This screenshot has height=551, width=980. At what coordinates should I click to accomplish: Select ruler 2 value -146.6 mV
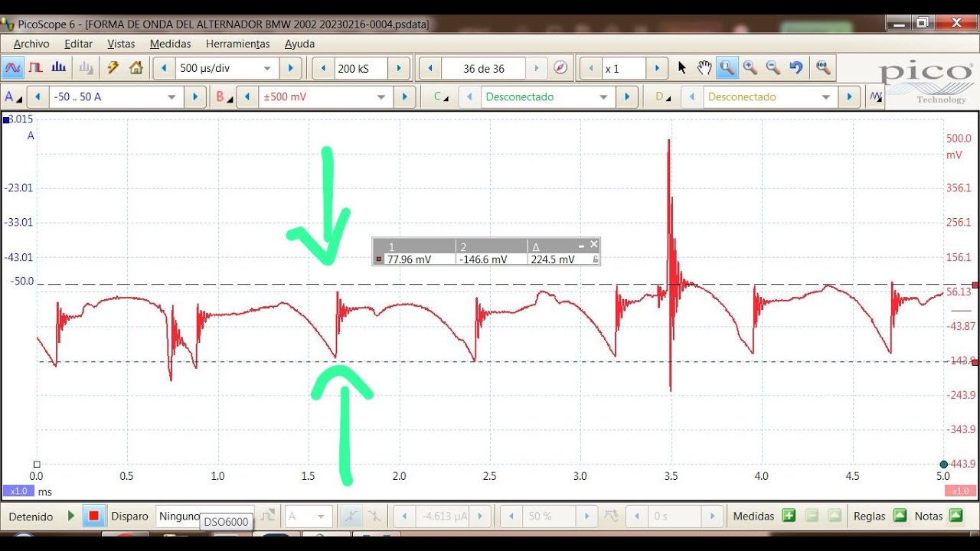point(483,259)
